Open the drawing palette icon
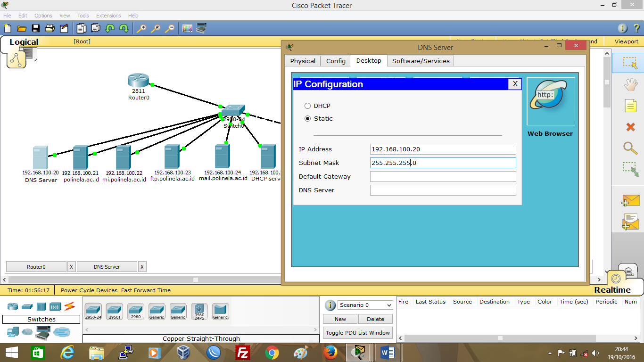This screenshot has width=644, height=362. pyautogui.click(x=187, y=28)
